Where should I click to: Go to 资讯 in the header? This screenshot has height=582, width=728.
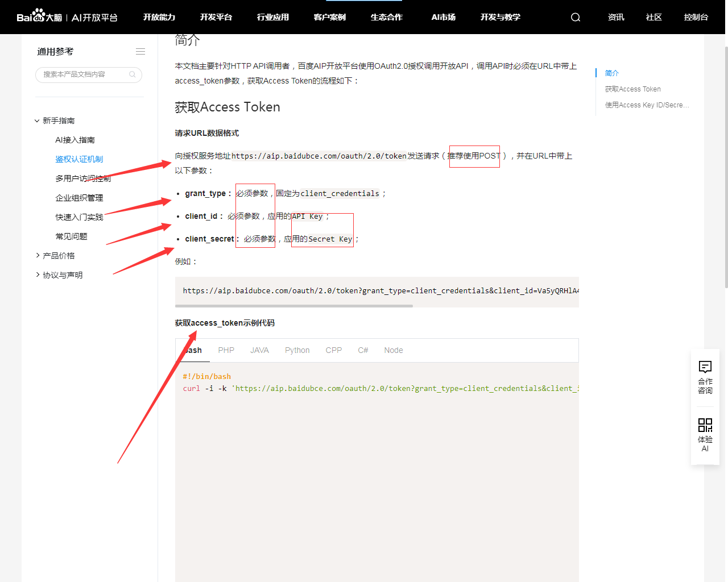[x=616, y=17]
